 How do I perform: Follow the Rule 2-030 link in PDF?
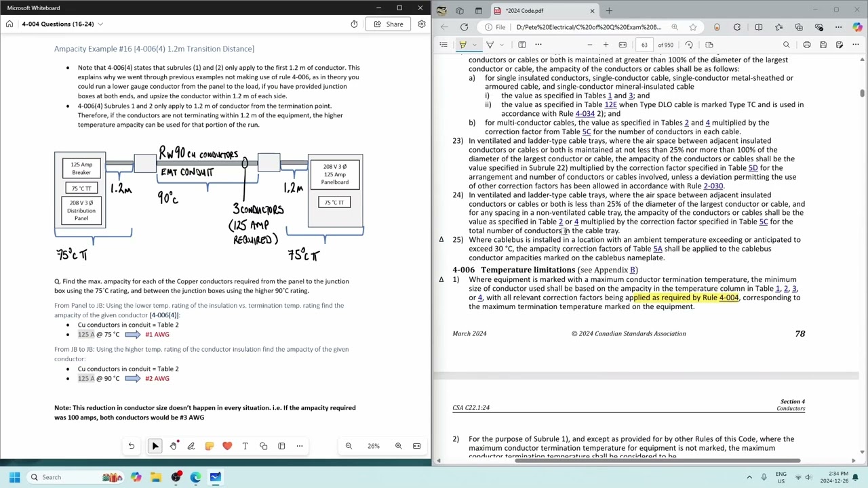coord(713,186)
